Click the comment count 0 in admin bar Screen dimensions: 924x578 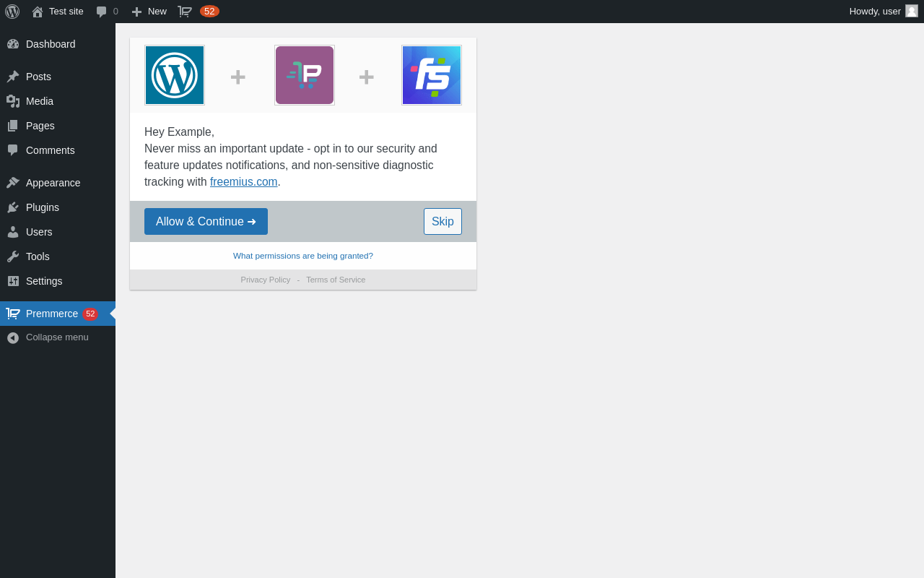(115, 12)
